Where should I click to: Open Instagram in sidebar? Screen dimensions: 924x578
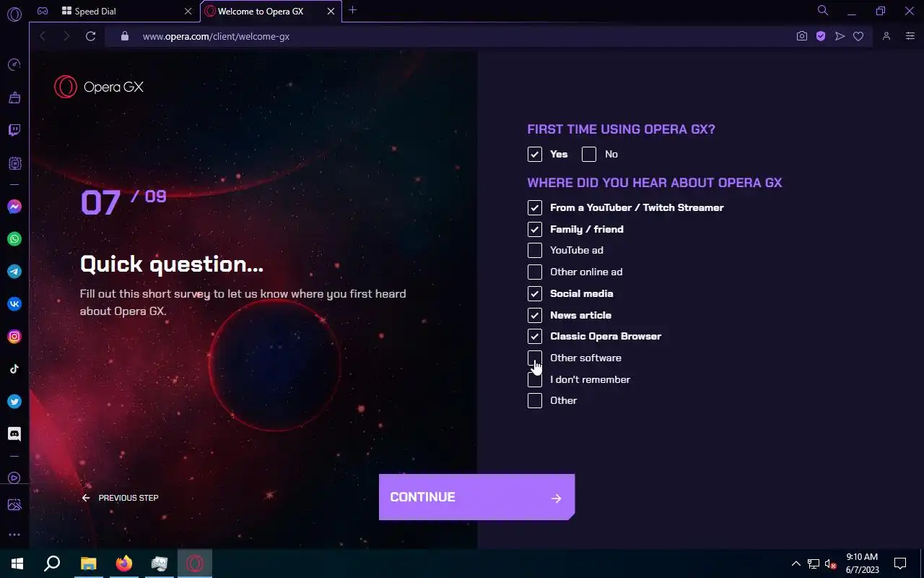coord(14,337)
